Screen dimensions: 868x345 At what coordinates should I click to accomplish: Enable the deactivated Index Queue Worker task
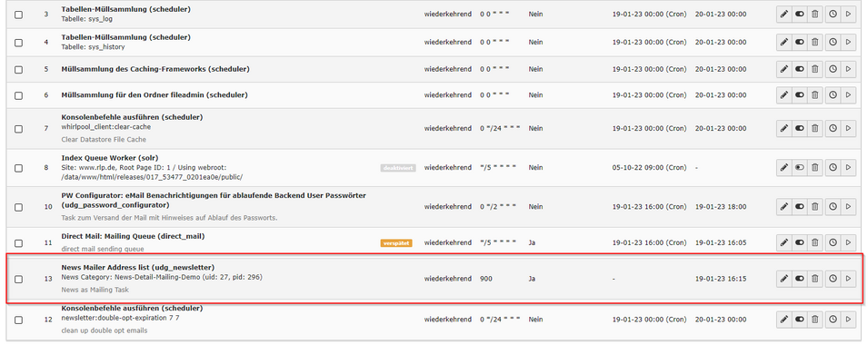799,167
